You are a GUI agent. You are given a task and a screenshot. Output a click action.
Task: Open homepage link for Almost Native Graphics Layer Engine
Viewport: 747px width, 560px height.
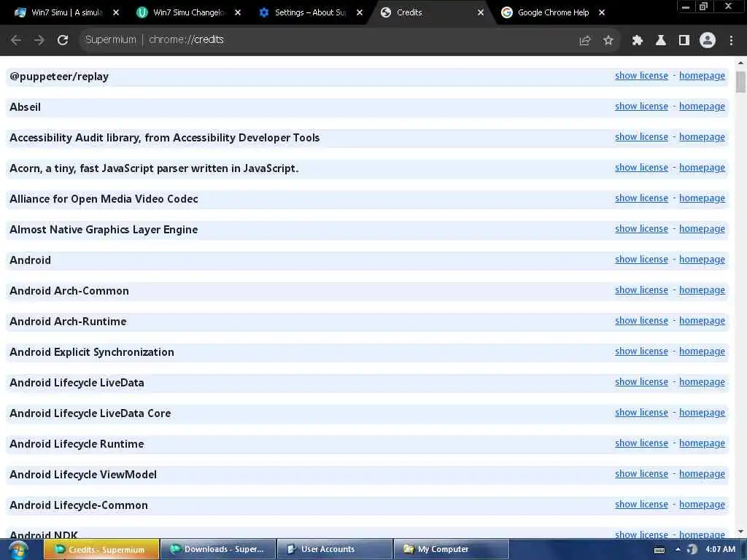(x=702, y=228)
